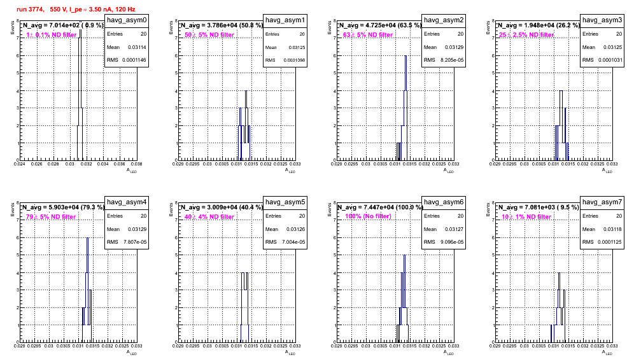634x364 pixels.
Task: Click Entries 20 in havg_asym2 stats
Action: click(x=444, y=34)
